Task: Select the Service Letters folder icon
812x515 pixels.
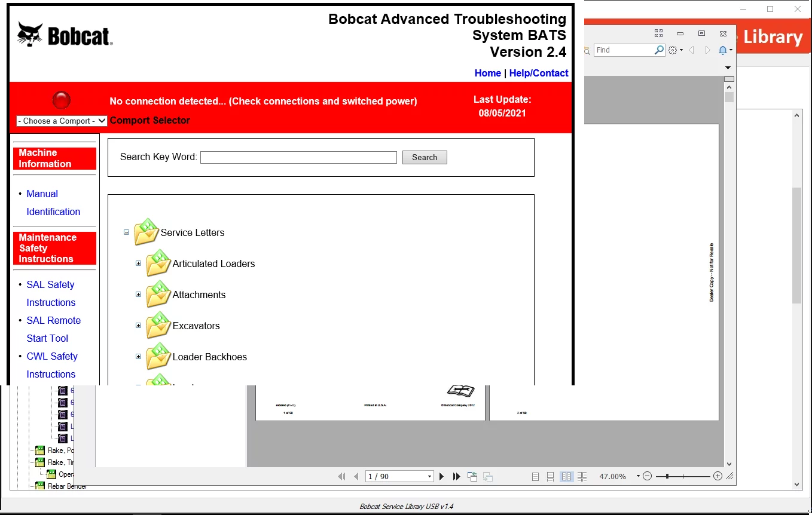Action: 146,232
